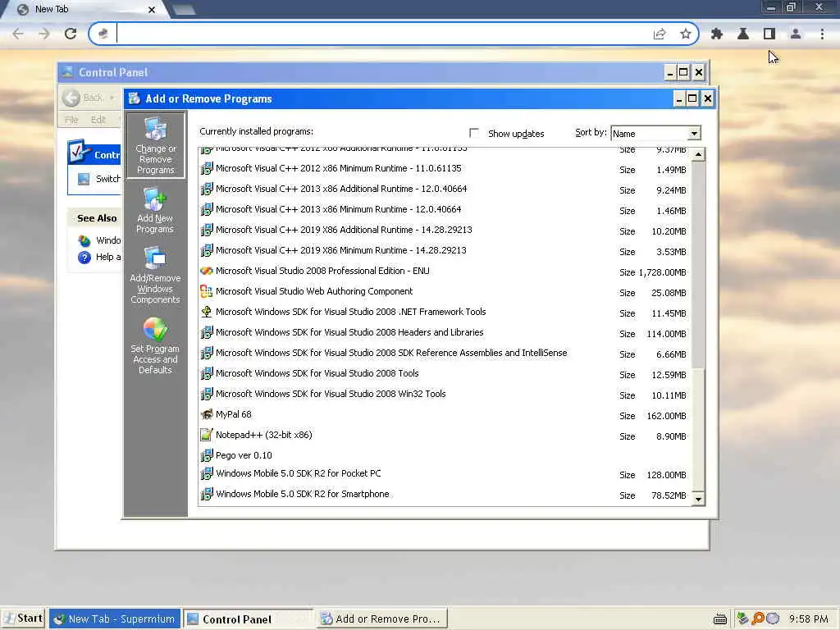840x630 pixels.
Task: Select Change or Remove Programs sidebar icon
Action: (x=155, y=144)
